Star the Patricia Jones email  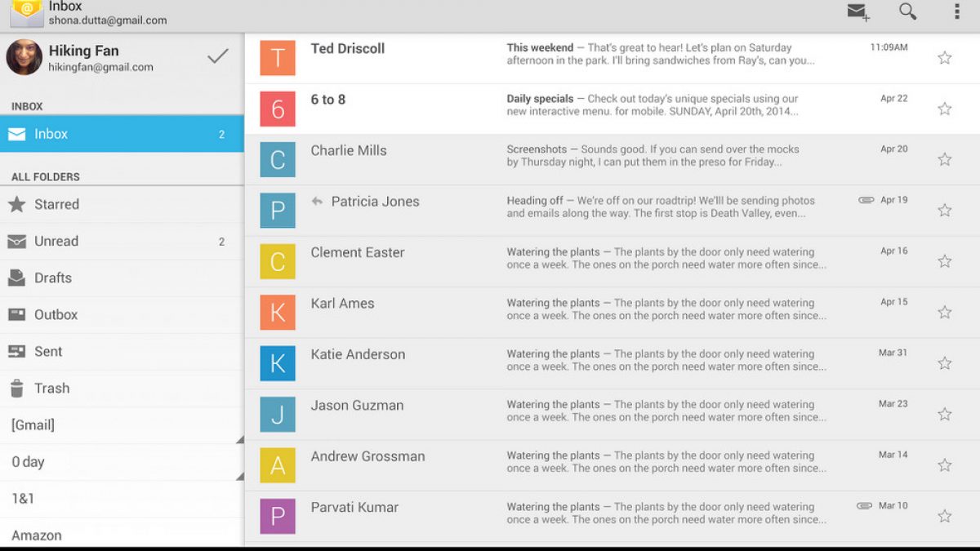945,211
